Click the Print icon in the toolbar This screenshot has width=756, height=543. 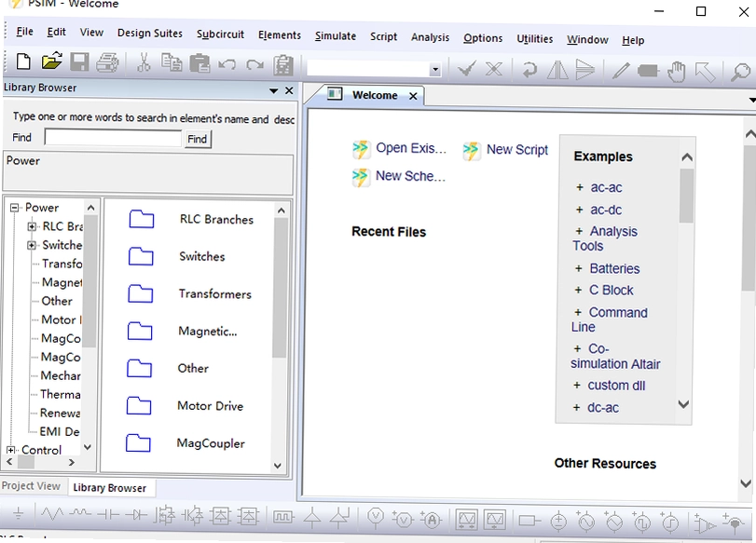point(107,63)
